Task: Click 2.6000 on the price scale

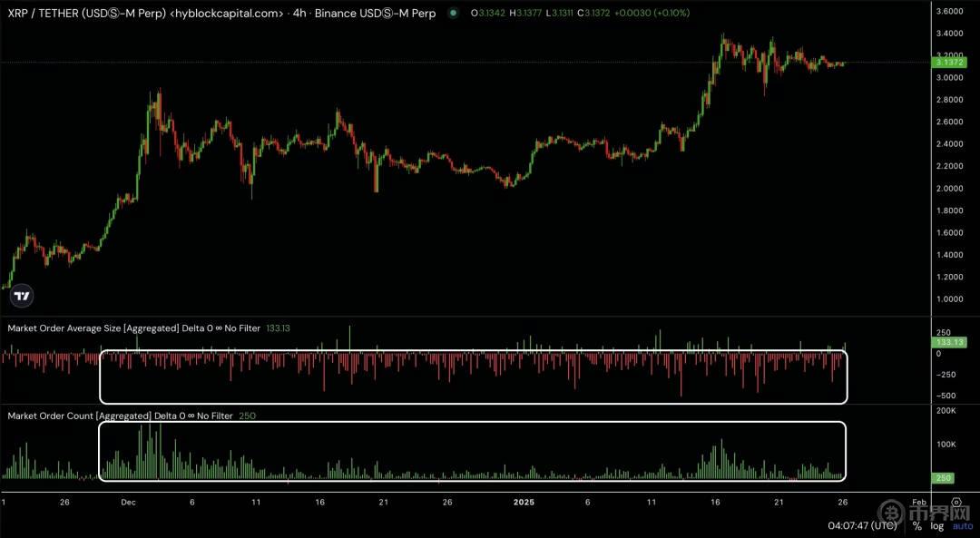Action: (949, 122)
